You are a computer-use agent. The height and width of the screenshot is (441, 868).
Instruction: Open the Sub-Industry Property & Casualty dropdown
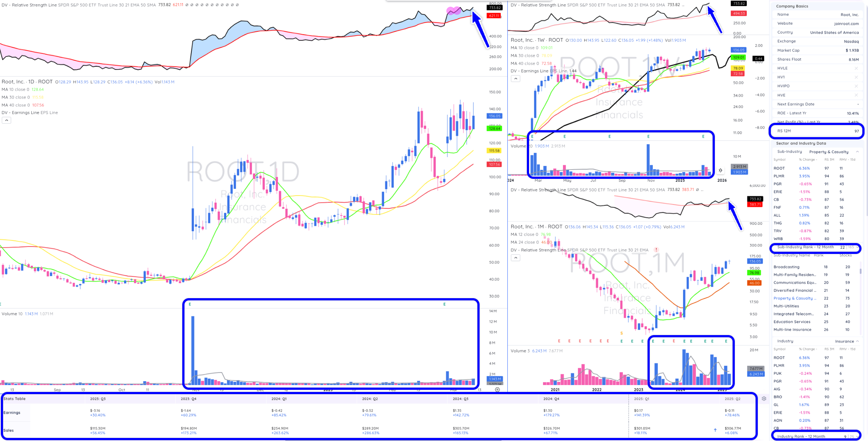[857, 152]
